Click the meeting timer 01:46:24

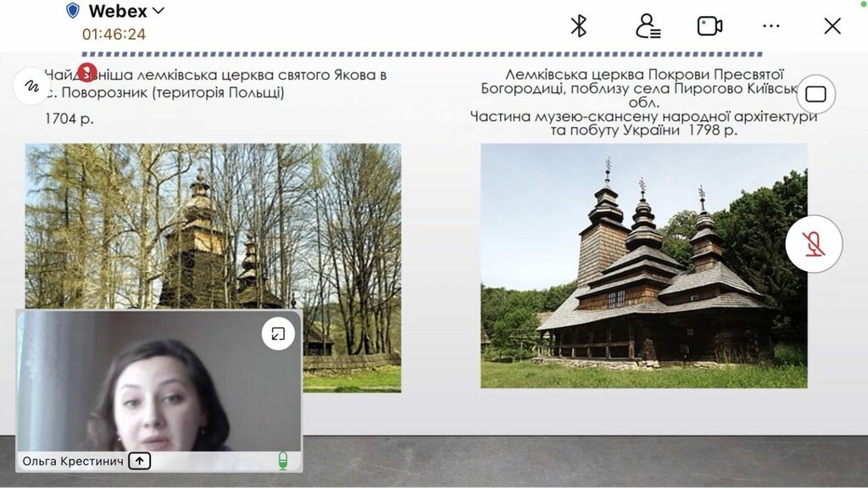pos(114,34)
